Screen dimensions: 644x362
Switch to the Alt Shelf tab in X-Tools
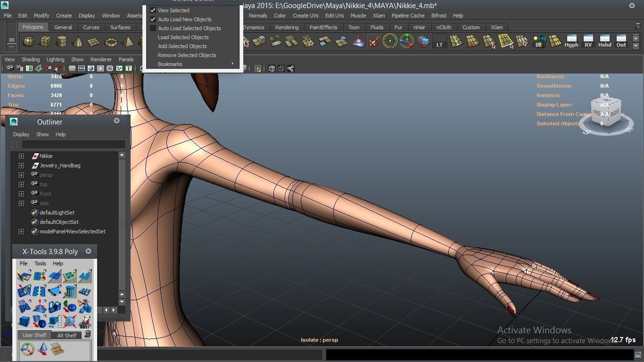(x=66, y=335)
